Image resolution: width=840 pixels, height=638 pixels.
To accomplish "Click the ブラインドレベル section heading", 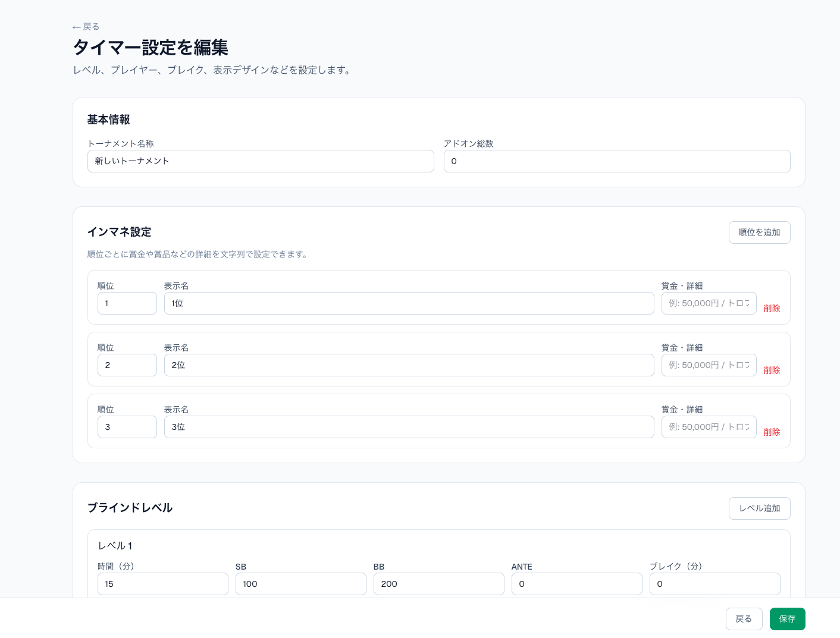I will point(130,508).
